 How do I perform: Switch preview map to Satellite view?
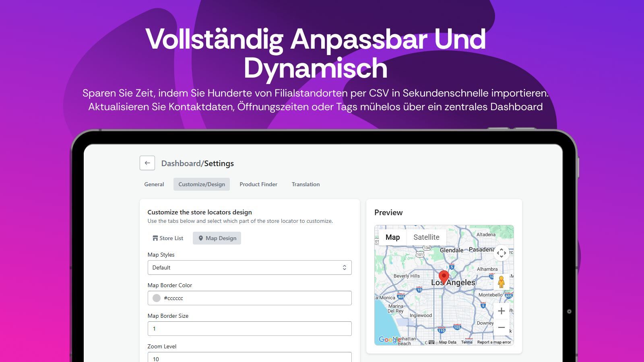(x=426, y=237)
